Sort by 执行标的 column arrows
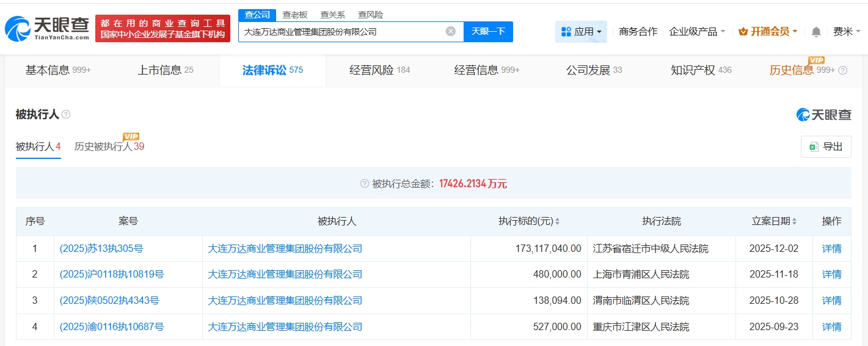868x346 pixels. [557, 222]
